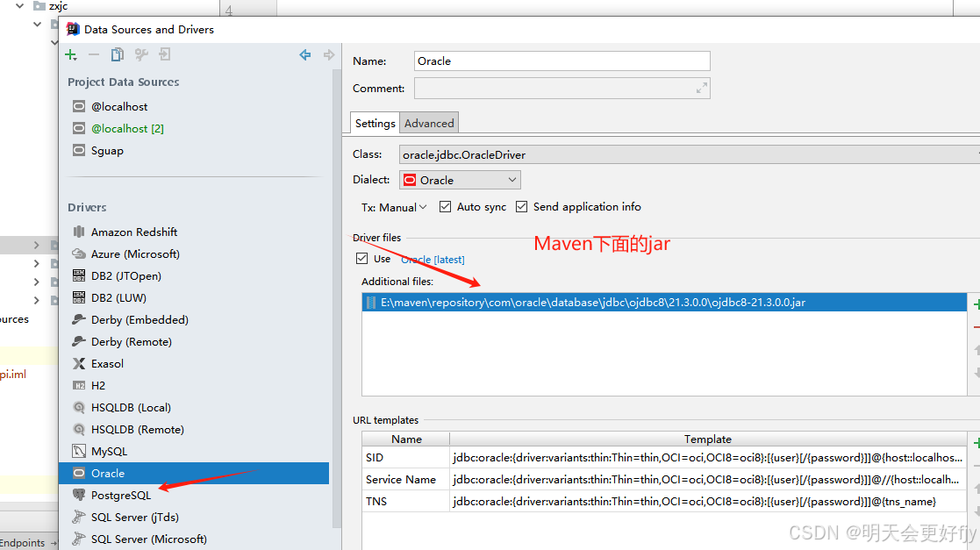Toggle the Auto sync checkbox
Viewport: 980px width, 550px height.
445,206
